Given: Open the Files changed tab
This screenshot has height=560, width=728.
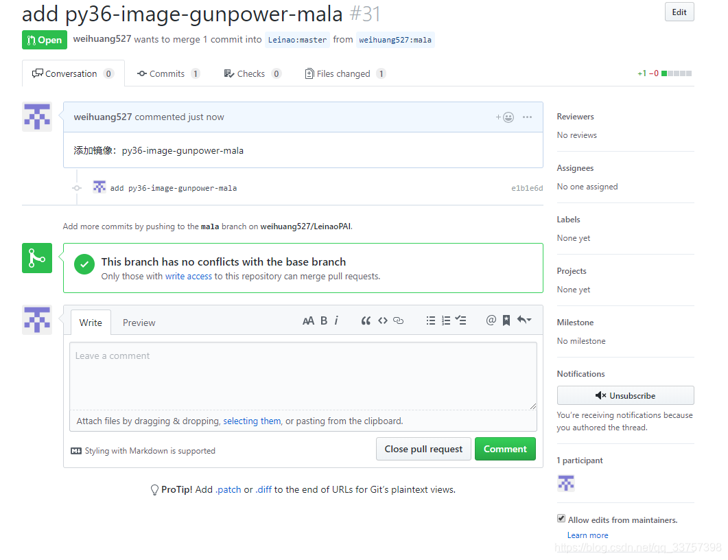Looking at the screenshot, I should 345,74.
